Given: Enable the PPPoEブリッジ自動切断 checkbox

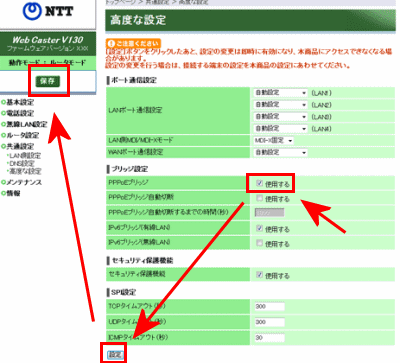Looking at the screenshot, I should point(259,198).
